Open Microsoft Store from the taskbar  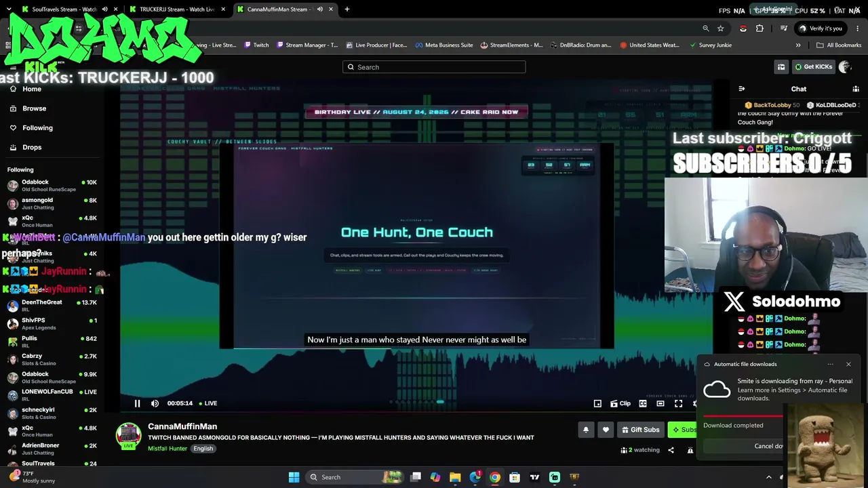pos(515,477)
